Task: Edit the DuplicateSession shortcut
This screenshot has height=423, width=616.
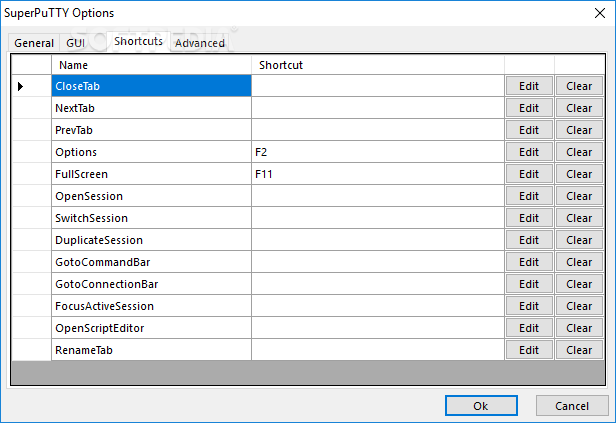Action: [x=529, y=240]
